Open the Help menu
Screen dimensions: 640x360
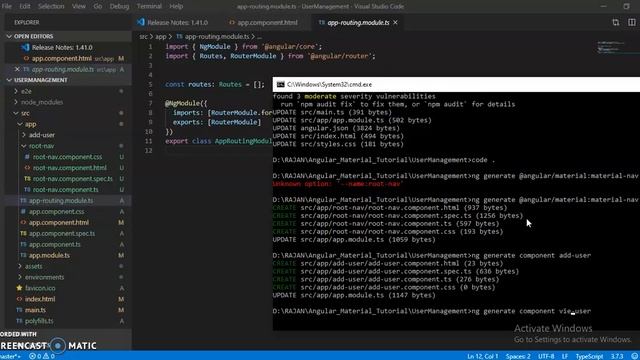pyautogui.click(x=176, y=6)
